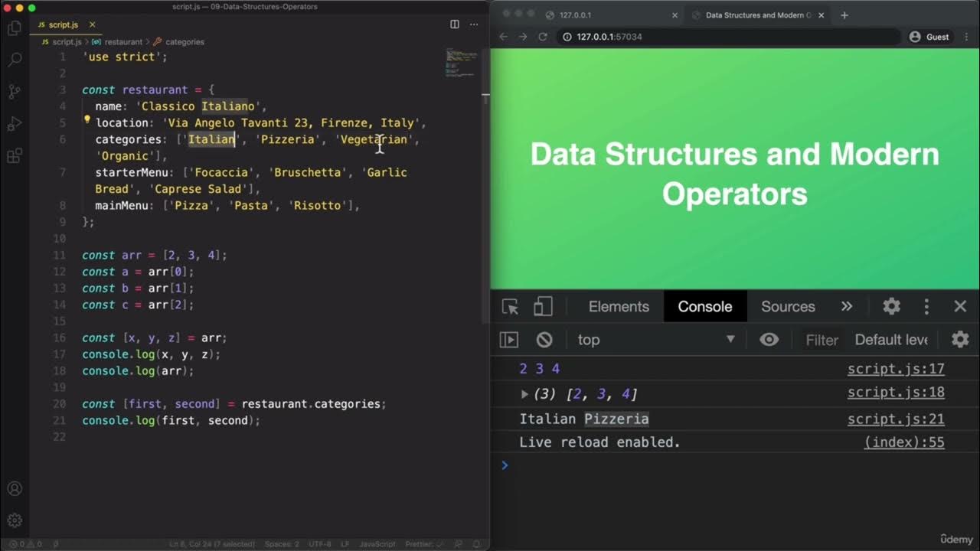Close the DevTools panel
Viewport: 980px width, 551px height.
click(960, 307)
